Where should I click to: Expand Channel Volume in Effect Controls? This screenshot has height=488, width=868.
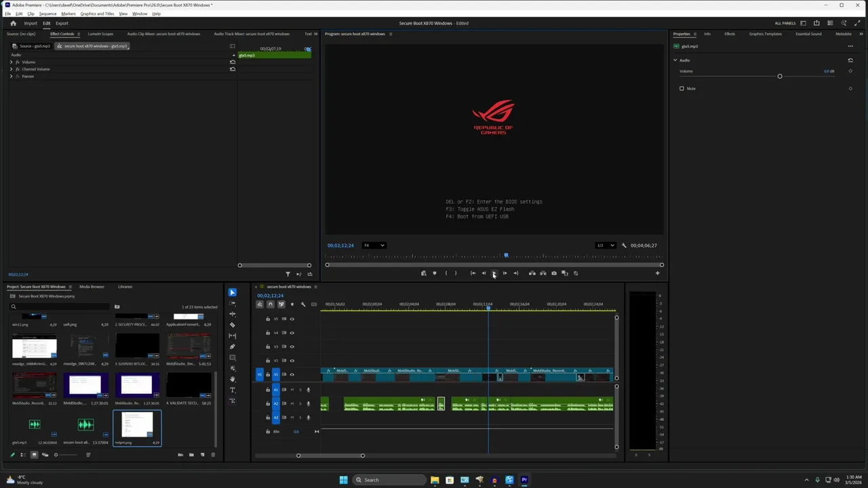click(x=11, y=69)
